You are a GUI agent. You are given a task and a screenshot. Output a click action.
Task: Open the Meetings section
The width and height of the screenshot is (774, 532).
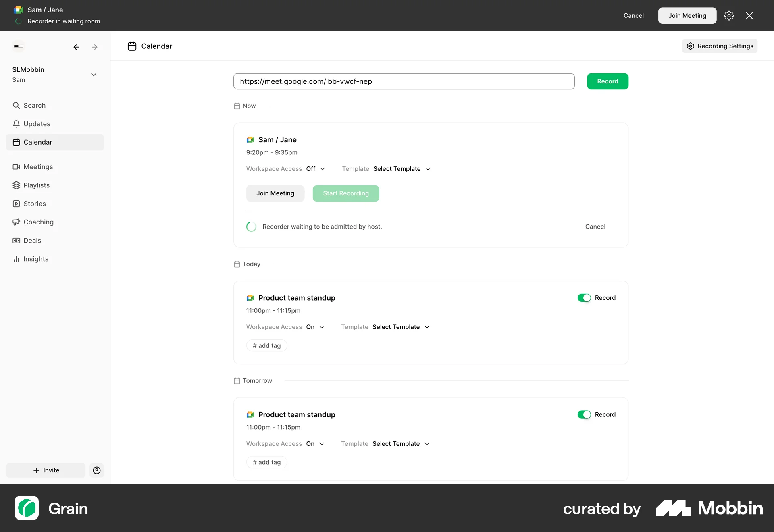(38, 166)
